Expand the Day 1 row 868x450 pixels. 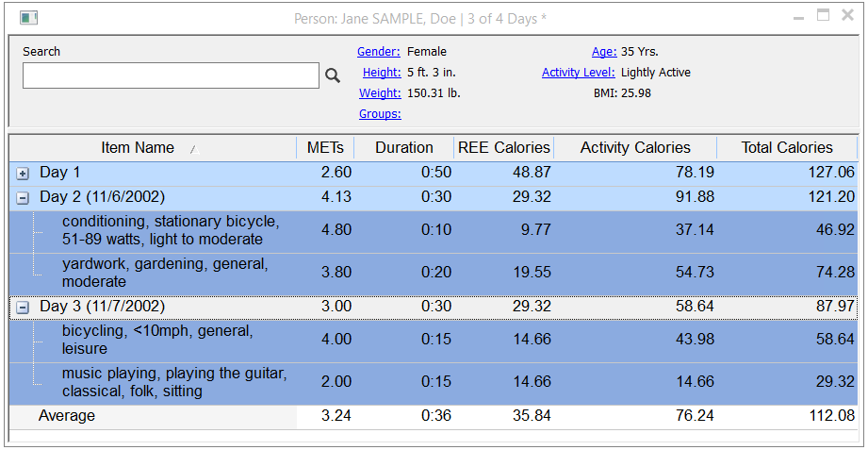(23, 174)
